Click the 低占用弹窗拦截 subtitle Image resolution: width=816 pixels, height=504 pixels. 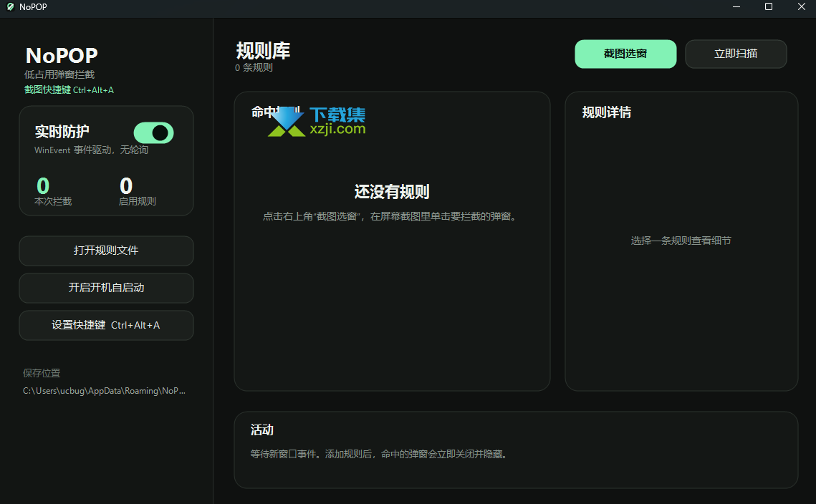(x=59, y=75)
